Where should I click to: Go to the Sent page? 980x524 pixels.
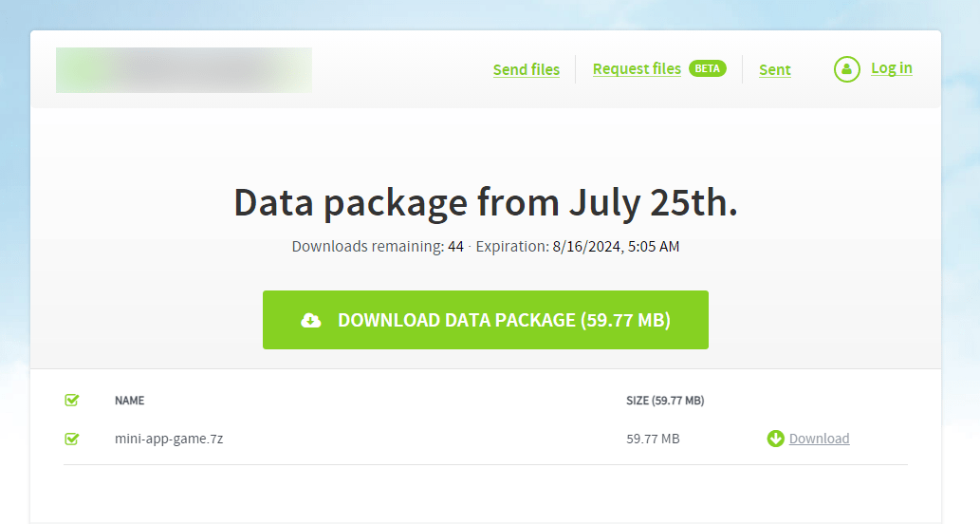click(x=775, y=69)
